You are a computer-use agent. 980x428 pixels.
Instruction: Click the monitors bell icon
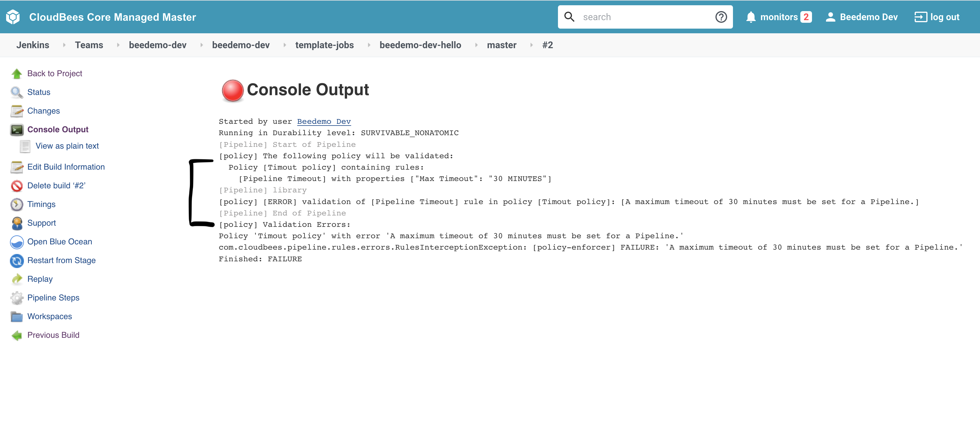[750, 17]
